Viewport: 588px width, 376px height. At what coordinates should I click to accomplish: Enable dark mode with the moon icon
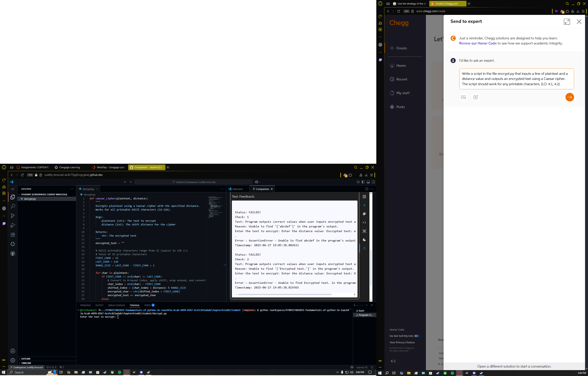click(364, 240)
